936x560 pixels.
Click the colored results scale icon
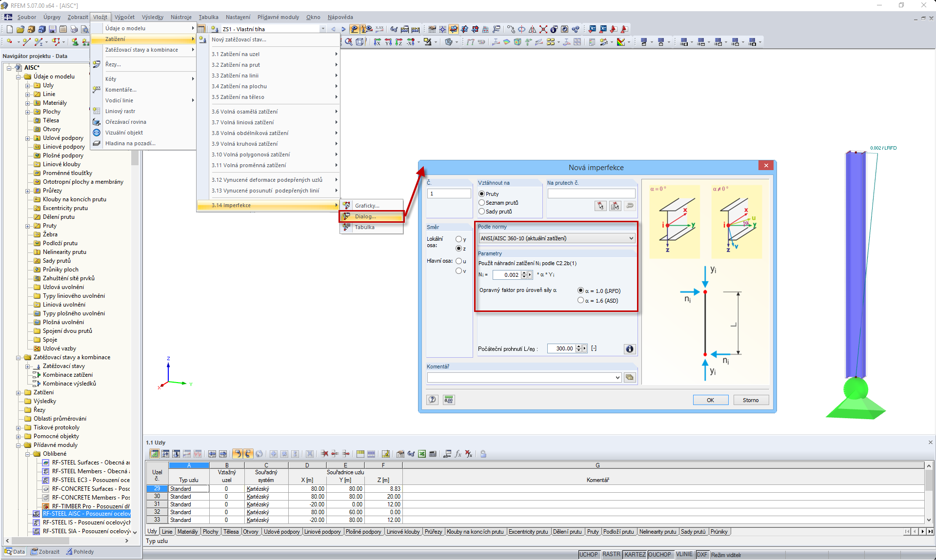click(621, 42)
